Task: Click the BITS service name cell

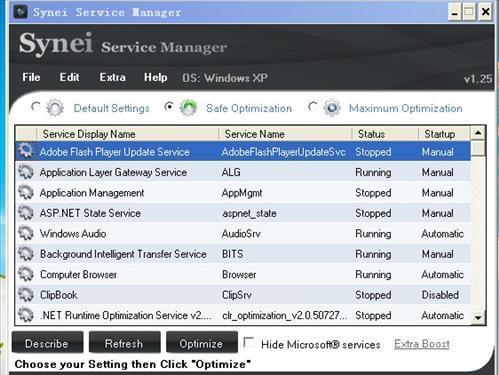Action: click(232, 254)
